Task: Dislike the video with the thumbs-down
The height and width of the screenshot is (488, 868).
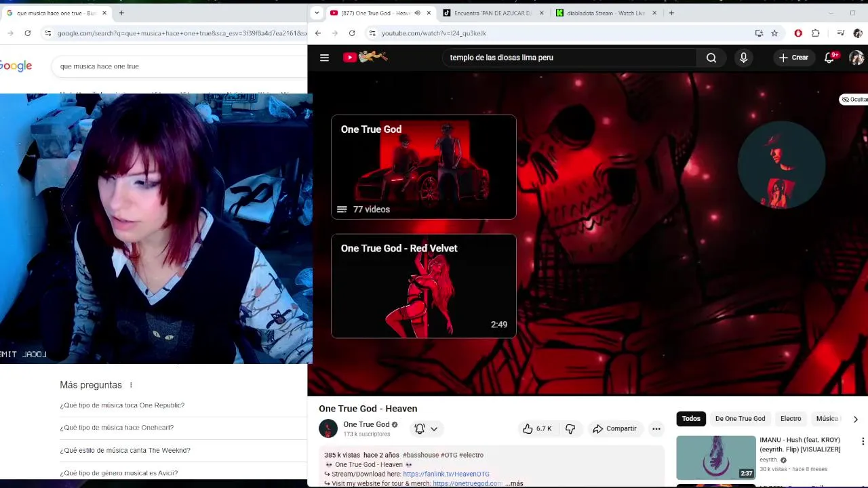Action: [570, 428]
